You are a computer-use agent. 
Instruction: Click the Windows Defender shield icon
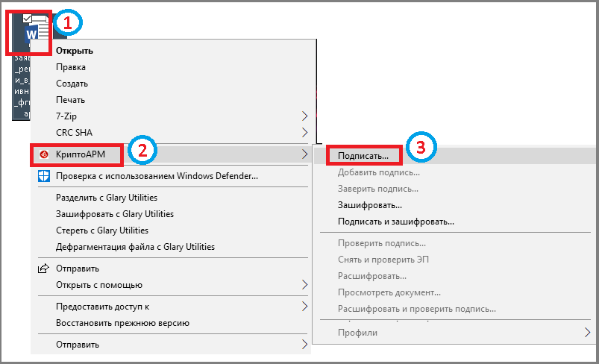tap(44, 176)
